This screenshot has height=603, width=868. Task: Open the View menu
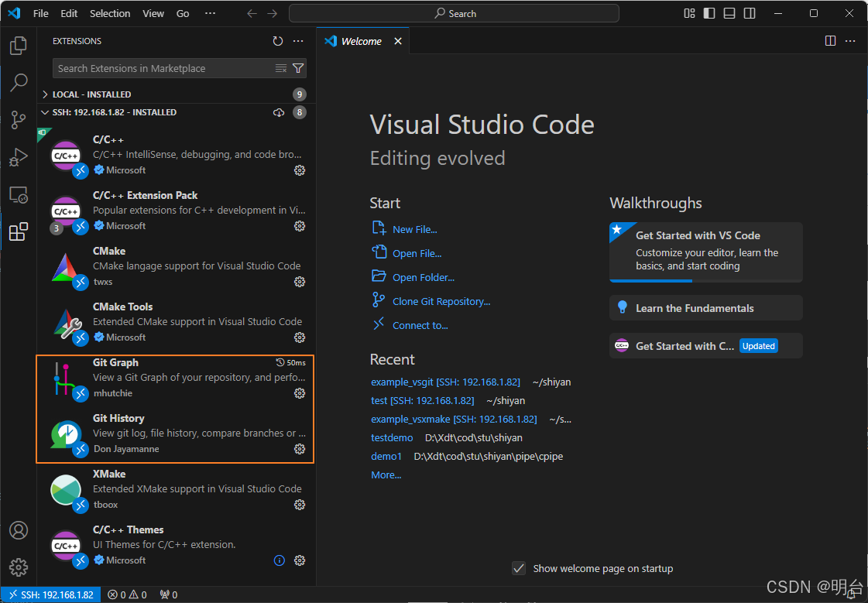(x=153, y=13)
